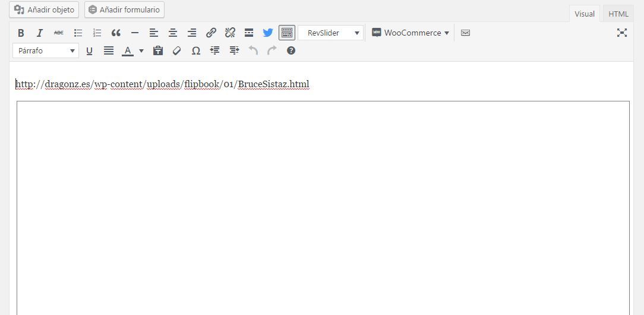Undo the last action
Image resolution: width=644 pixels, height=315 pixels.
coord(253,51)
